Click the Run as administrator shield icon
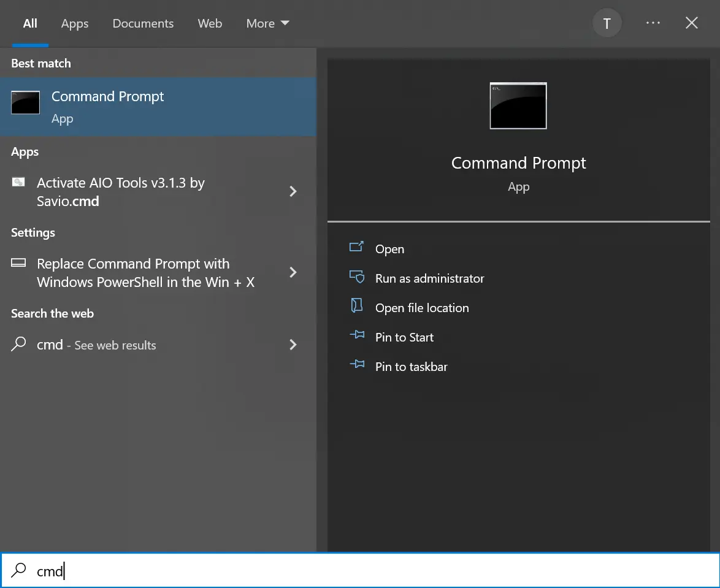 pos(357,277)
